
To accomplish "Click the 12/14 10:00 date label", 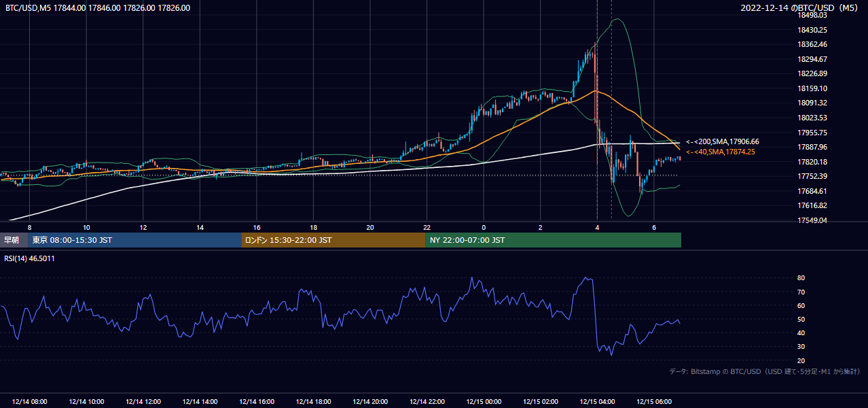I will 86,402.
